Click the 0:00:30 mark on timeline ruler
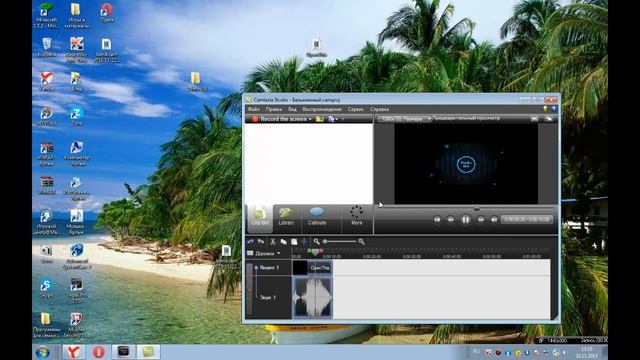Image resolution: width=640 pixels, height=360 pixels. [411, 256]
